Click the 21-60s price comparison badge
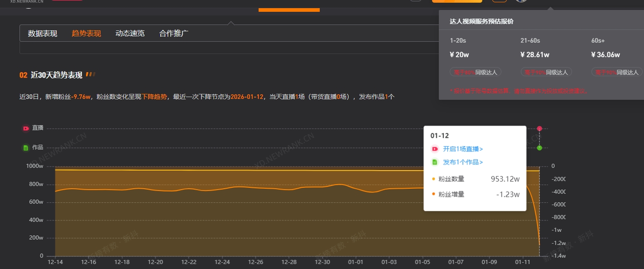This screenshot has width=644, height=269. (546, 72)
